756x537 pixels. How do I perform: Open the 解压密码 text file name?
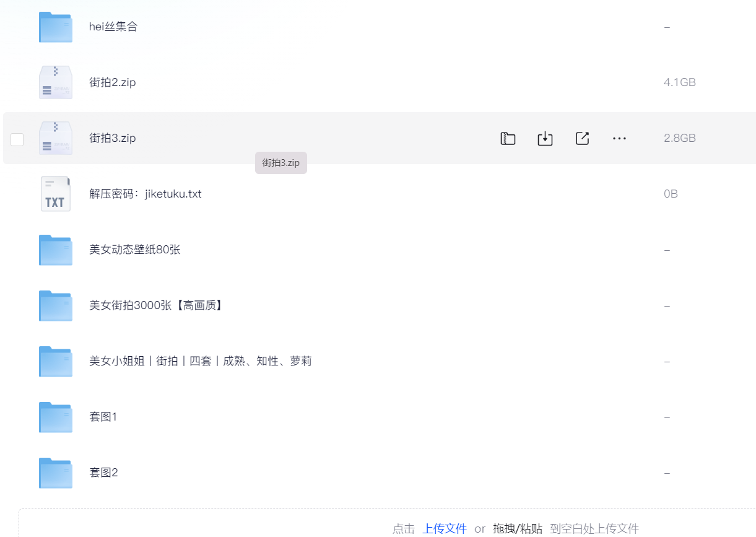(x=146, y=194)
